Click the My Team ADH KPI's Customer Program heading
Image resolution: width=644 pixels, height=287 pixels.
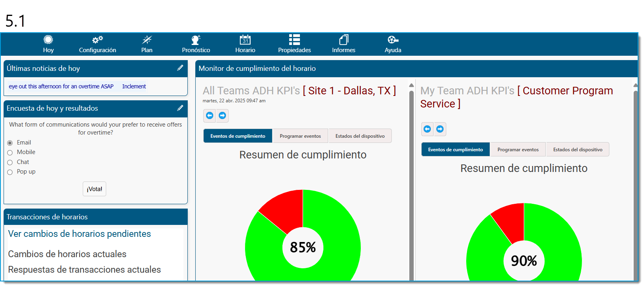(x=517, y=97)
